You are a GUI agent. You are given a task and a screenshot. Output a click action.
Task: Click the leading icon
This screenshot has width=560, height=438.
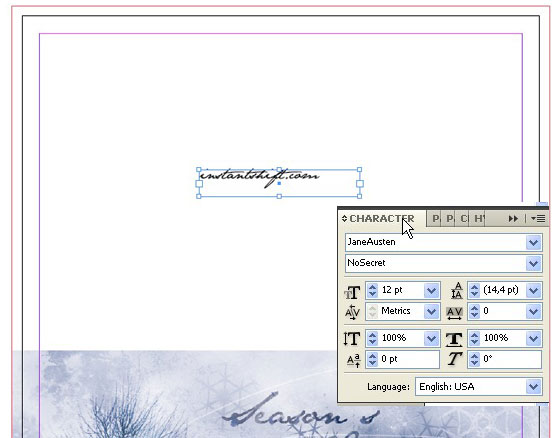[456, 290]
